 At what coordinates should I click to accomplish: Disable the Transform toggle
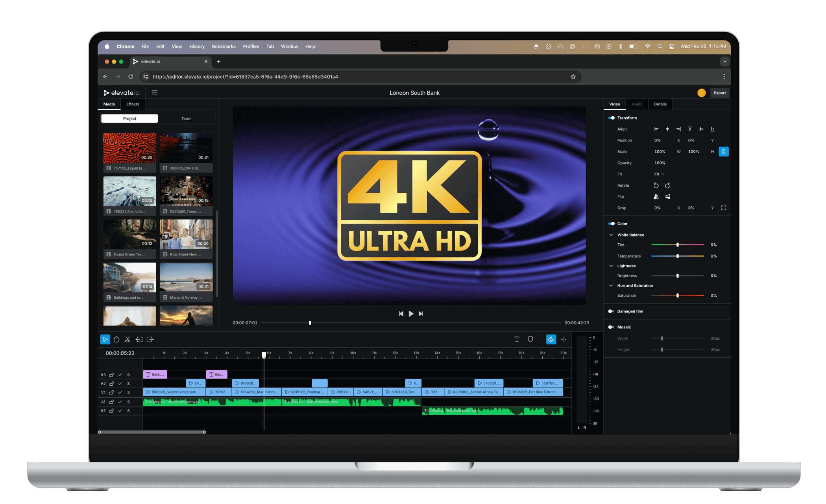click(611, 118)
